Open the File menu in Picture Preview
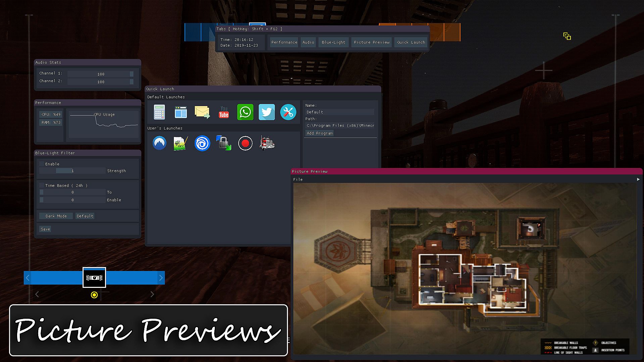This screenshot has width=644, height=362. coord(298,179)
